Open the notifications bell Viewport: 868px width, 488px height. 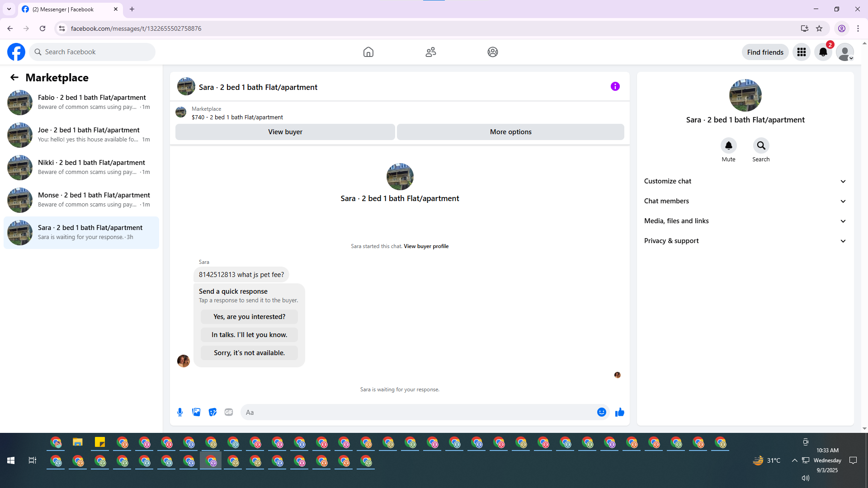coord(823,52)
